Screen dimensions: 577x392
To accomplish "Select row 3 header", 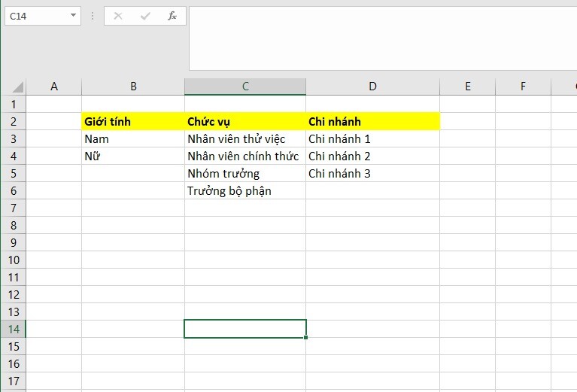I will 14,138.
